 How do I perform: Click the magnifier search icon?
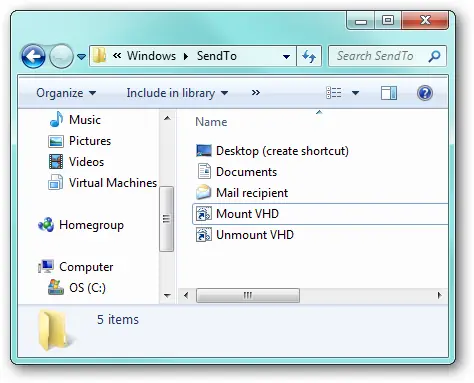point(434,56)
